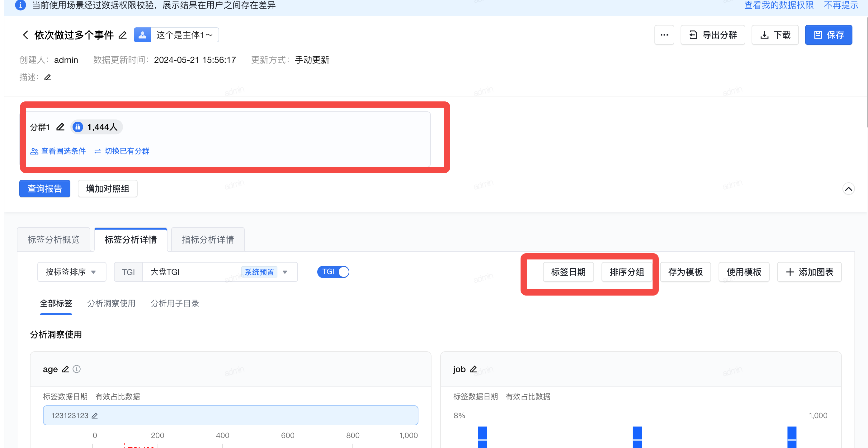868x448 pixels.
Task: Switch to the 标签分析概览 tab
Action: [54, 240]
